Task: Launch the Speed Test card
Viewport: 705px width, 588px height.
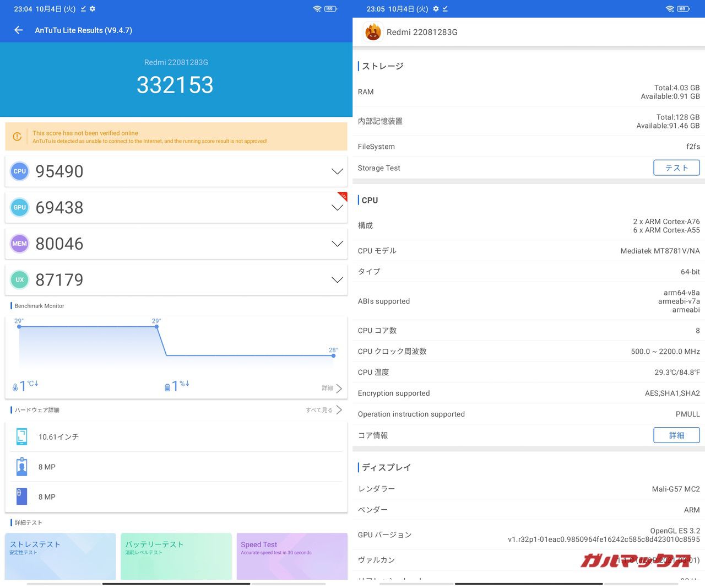Action: click(292, 555)
